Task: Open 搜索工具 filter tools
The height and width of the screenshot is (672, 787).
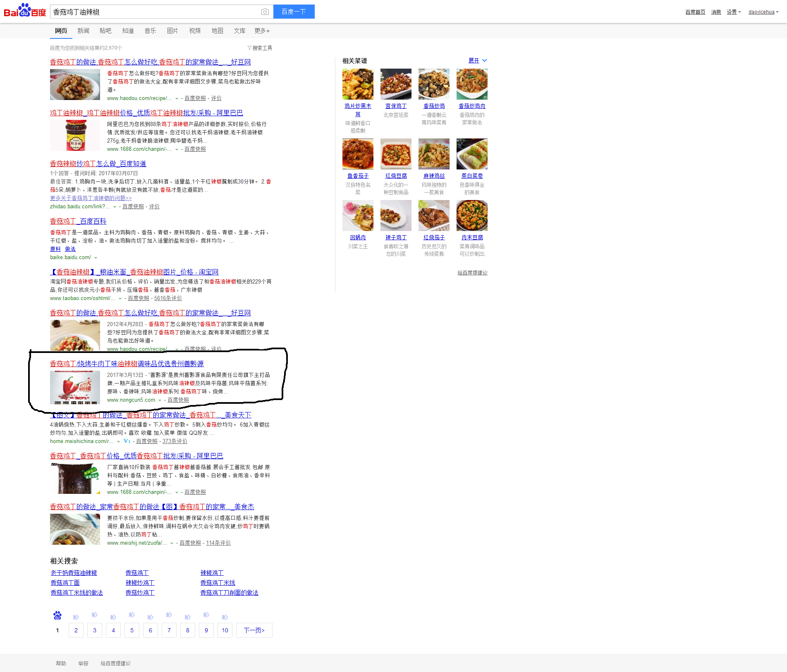Action: 260,48
